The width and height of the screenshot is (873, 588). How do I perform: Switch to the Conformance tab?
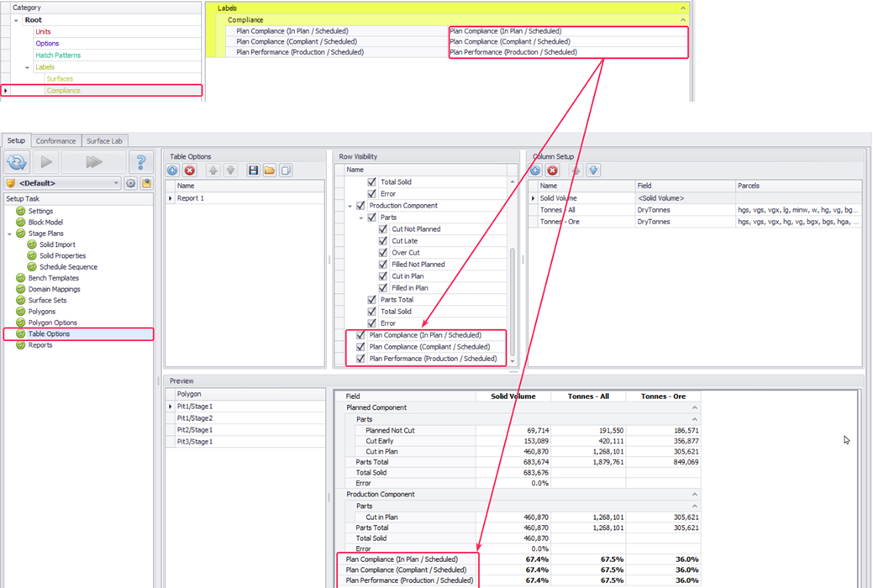55,141
